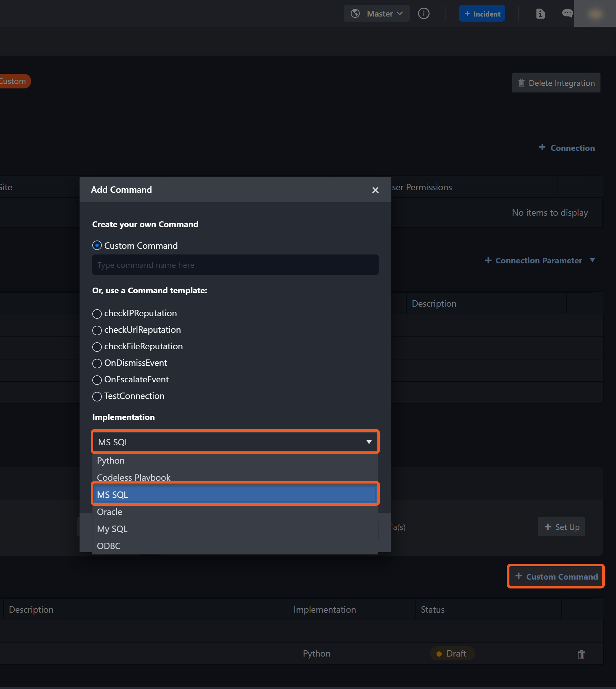Click the trash icon in Draft row

pyautogui.click(x=581, y=654)
